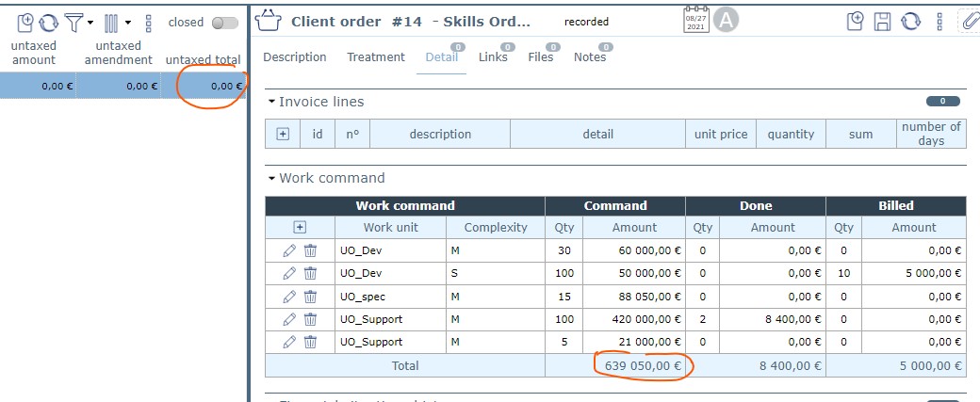Open extra menu in left list toolbar

pos(148,23)
